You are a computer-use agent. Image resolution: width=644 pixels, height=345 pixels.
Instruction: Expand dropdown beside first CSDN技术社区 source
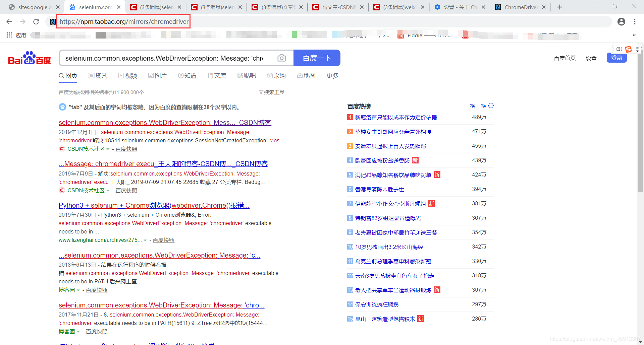(x=108, y=149)
